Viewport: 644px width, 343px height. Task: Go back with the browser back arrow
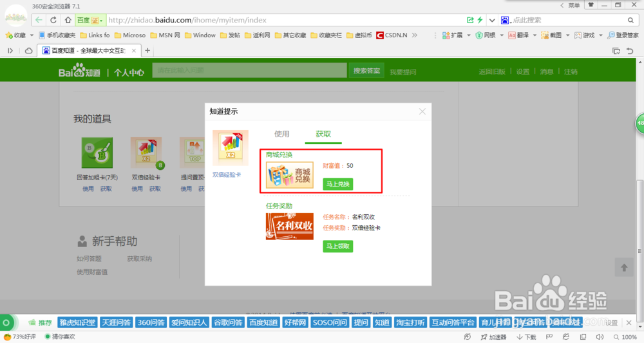(x=39, y=20)
